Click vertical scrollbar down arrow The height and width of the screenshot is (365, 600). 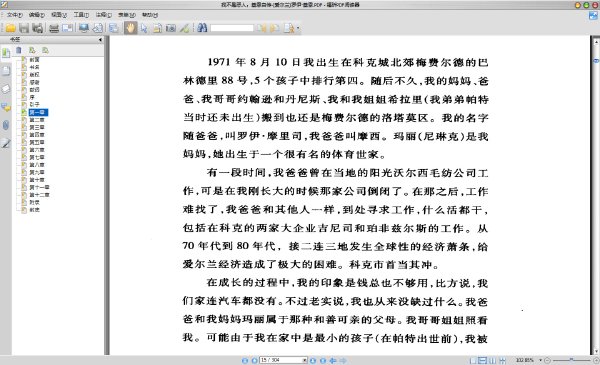pyautogui.click(x=596, y=352)
